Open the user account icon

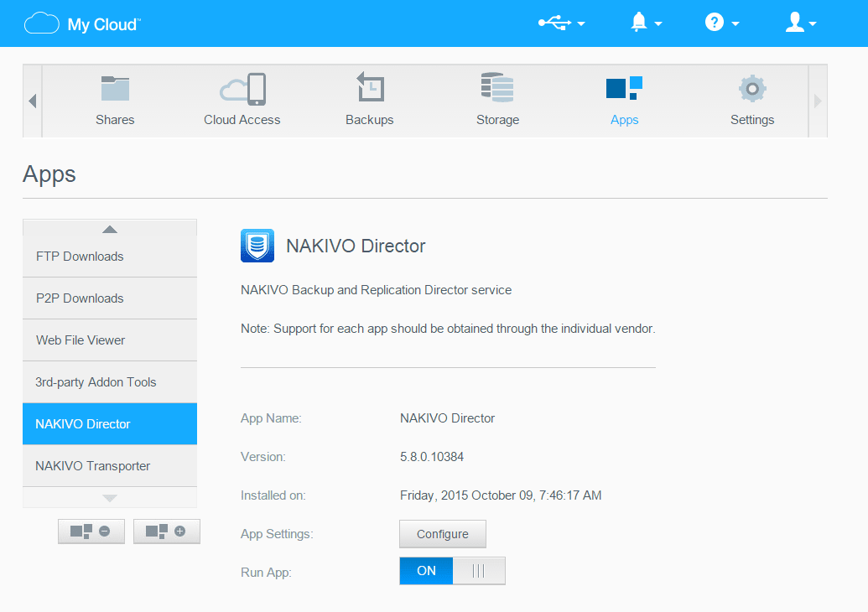tap(794, 22)
